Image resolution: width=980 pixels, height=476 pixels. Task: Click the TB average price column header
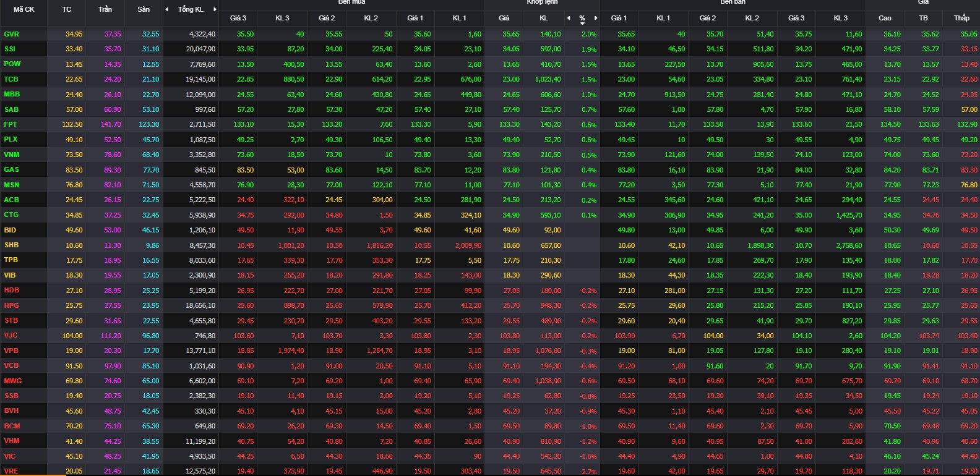[x=924, y=18]
